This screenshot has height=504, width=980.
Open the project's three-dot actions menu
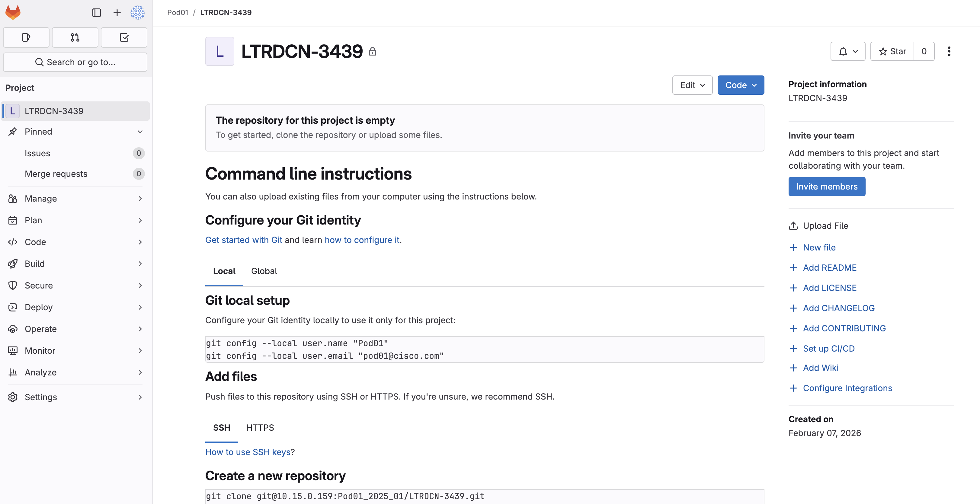pos(949,51)
